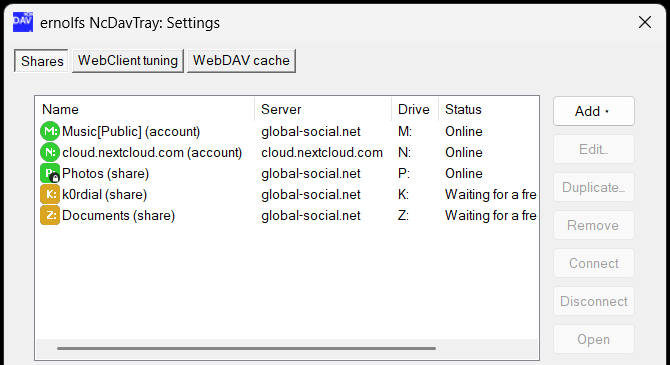Click the orange K: drive icon

(x=50, y=194)
